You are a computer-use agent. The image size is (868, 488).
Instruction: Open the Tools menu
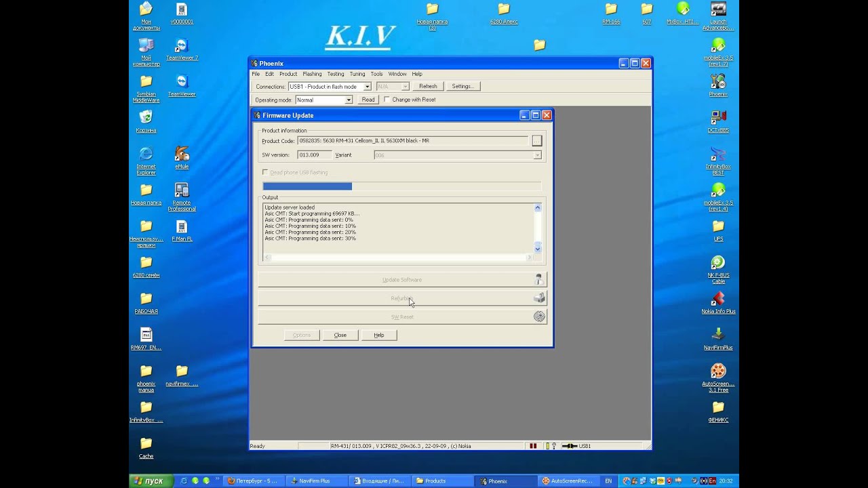[x=376, y=74]
